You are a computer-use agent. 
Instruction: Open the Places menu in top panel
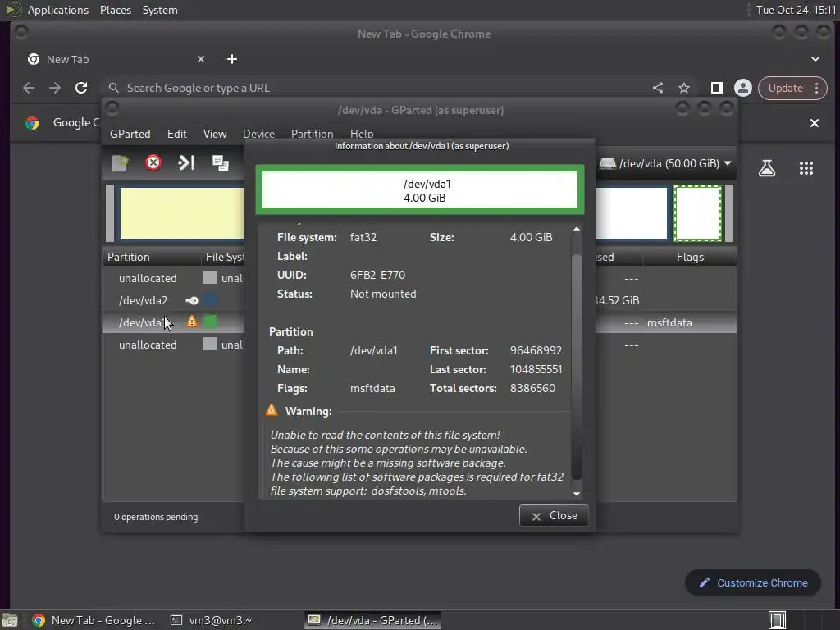[x=116, y=10]
